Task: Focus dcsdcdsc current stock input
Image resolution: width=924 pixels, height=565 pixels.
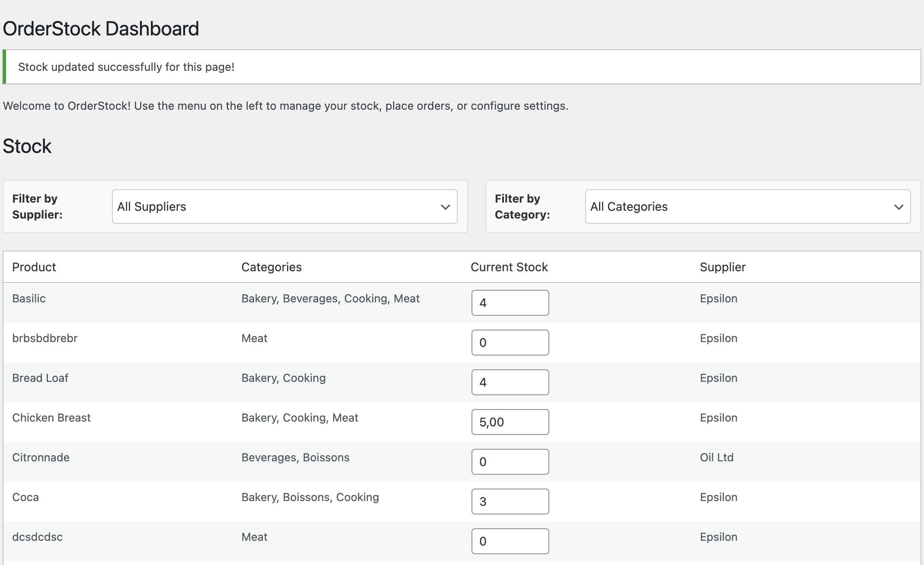Action: pos(510,541)
